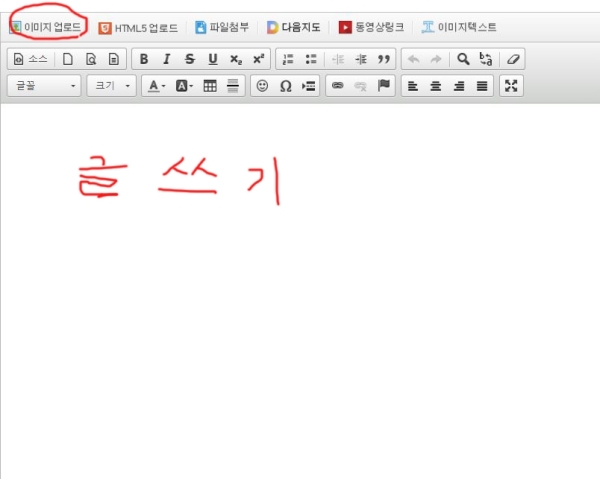Open the 글꼴 font dropdown

click(x=44, y=86)
